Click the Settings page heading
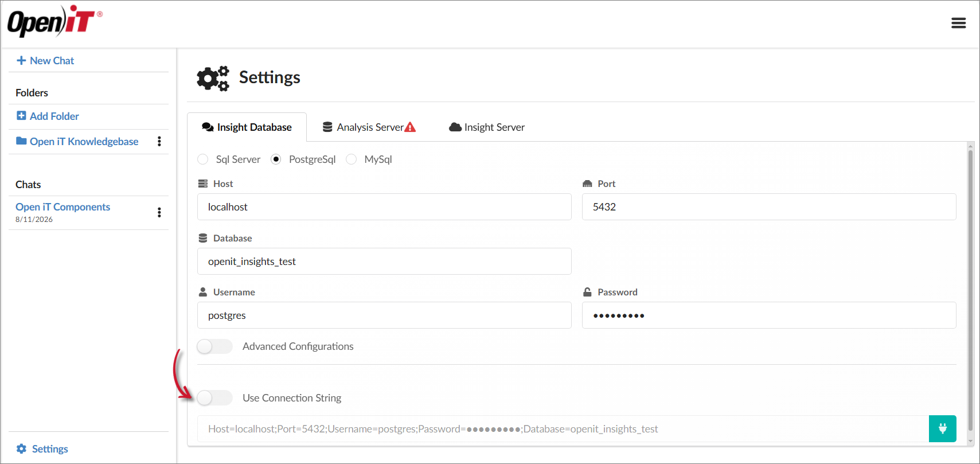Viewport: 980px width, 464px height. pos(270,77)
